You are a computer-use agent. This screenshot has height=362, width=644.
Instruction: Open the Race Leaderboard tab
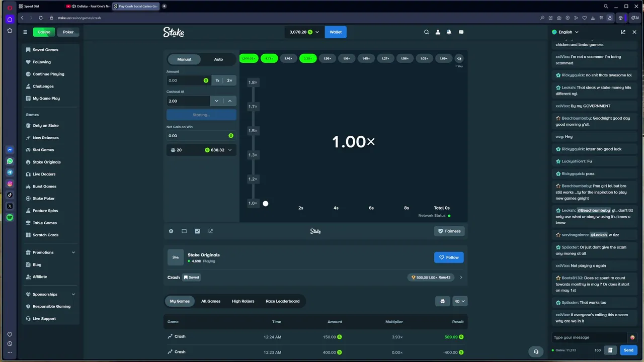(x=283, y=301)
